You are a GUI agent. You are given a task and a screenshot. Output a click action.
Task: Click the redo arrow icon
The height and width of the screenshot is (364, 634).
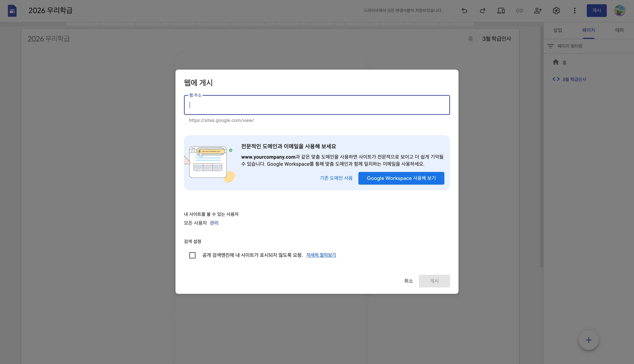click(x=482, y=11)
